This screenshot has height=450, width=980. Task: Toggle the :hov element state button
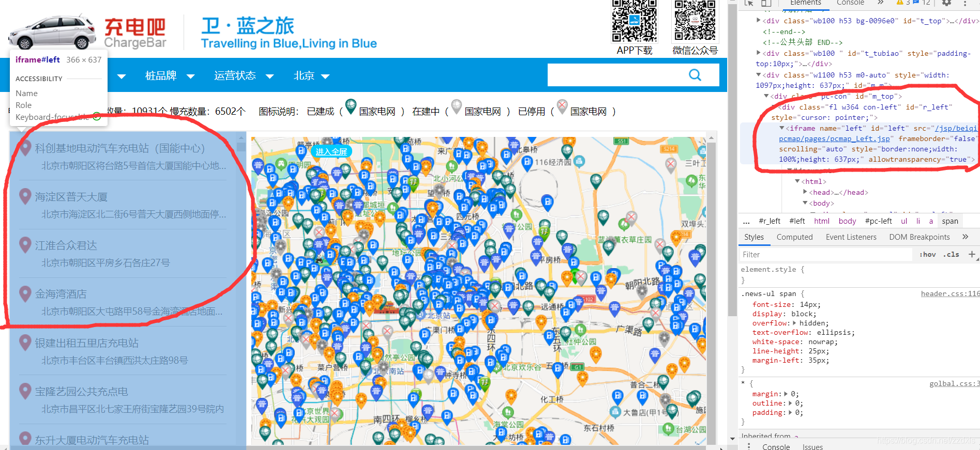click(927, 254)
